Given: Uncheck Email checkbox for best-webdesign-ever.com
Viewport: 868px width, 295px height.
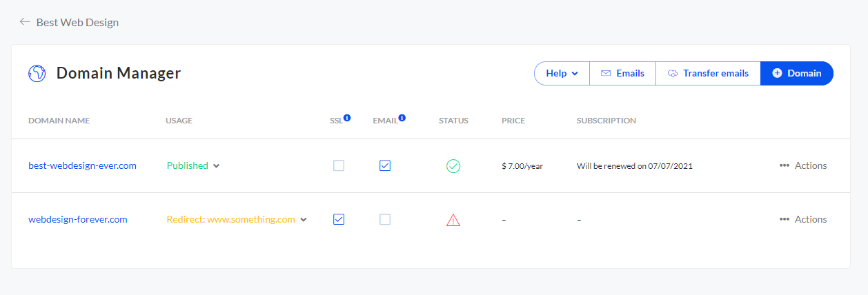Looking at the screenshot, I should (x=385, y=165).
